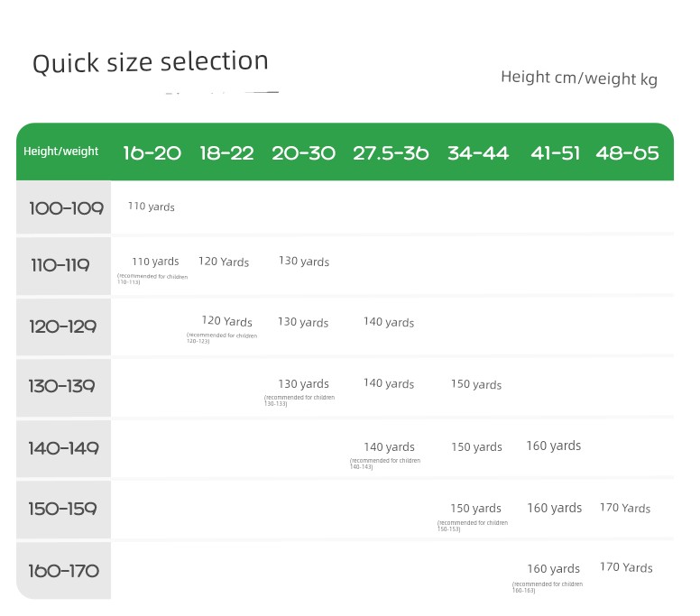Viewport: 700px width, 616px height.
Task: Click the 16-20 weight column header
Action: (152, 153)
